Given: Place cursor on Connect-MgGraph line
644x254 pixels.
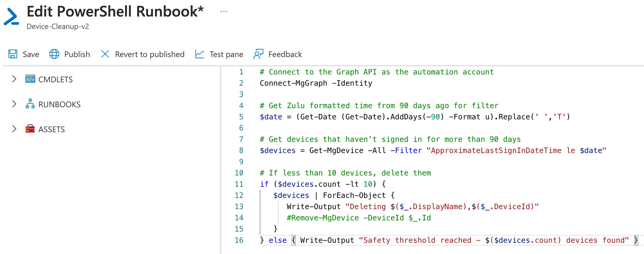Looking at the screenshot, I should [x=316, y=83].
